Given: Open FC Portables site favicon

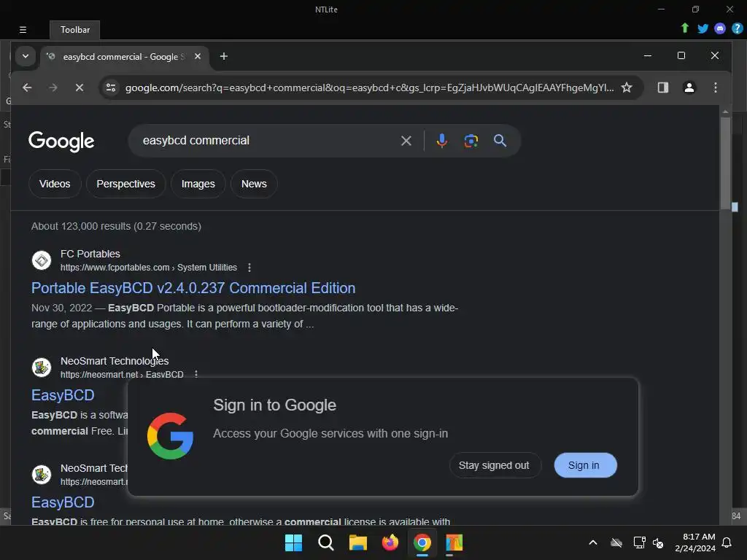Looking at the screenshot, I should click(42, 260).
